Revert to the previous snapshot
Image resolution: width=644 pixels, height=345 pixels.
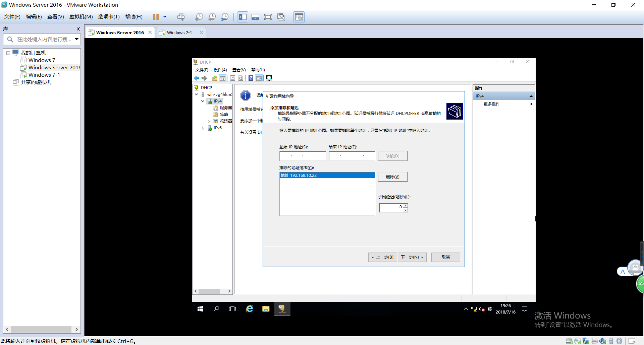coord(212,17)
